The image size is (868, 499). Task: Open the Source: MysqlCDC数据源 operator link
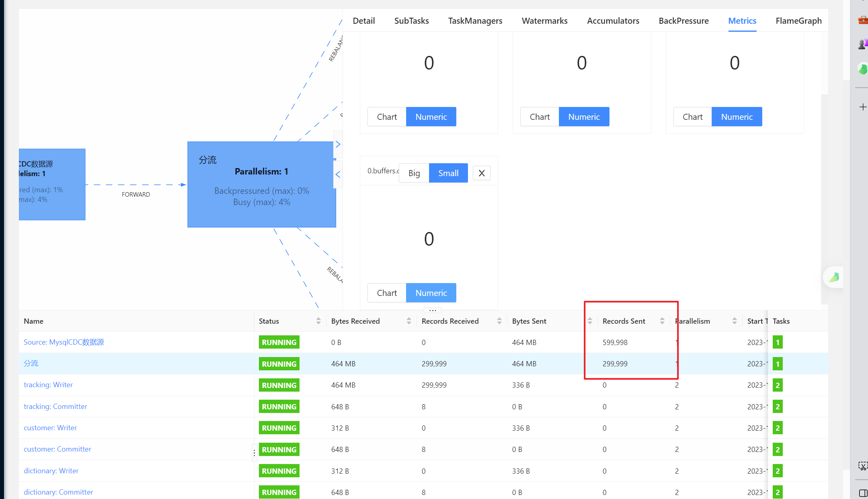pyautogui.click(x=64, y=342)
